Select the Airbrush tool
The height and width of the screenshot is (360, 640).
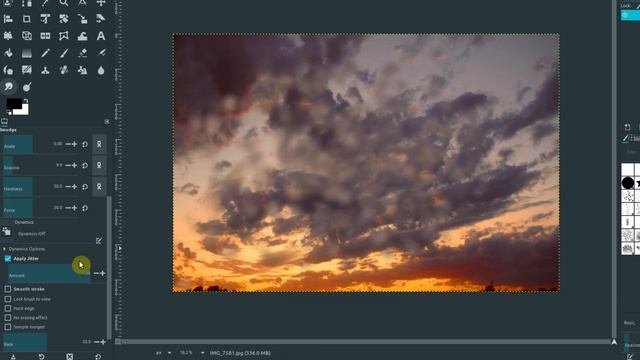coord(101,53)
